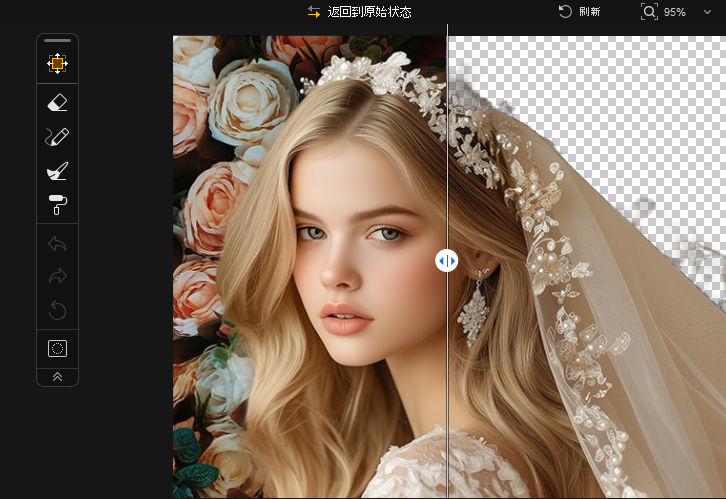This screenshot has height=499, width=726.
Task: Choose the freehand pencil brush tool
Action: point(57,137)
